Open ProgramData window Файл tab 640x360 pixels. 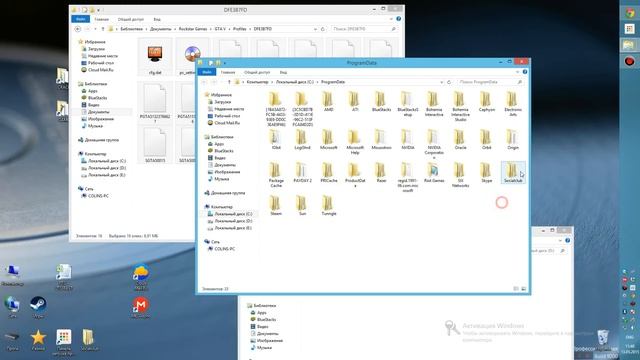pos(207,72)
